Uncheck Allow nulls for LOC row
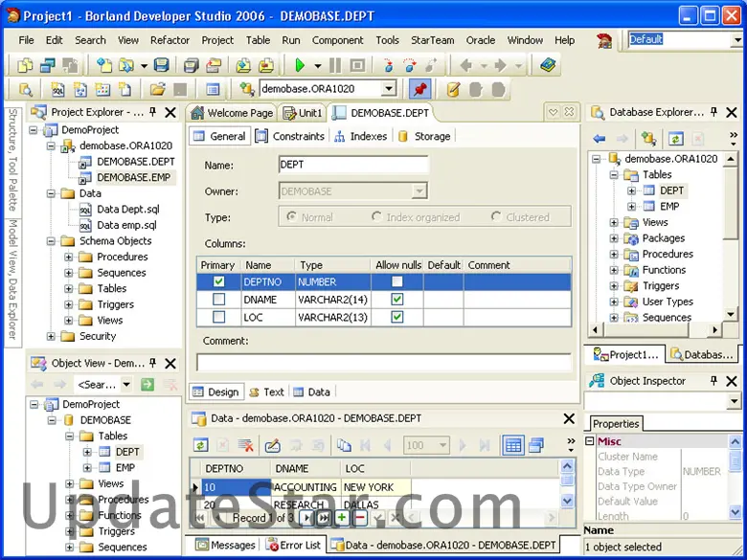This screenshot has width=747, height=560. [x=396, y=317]
